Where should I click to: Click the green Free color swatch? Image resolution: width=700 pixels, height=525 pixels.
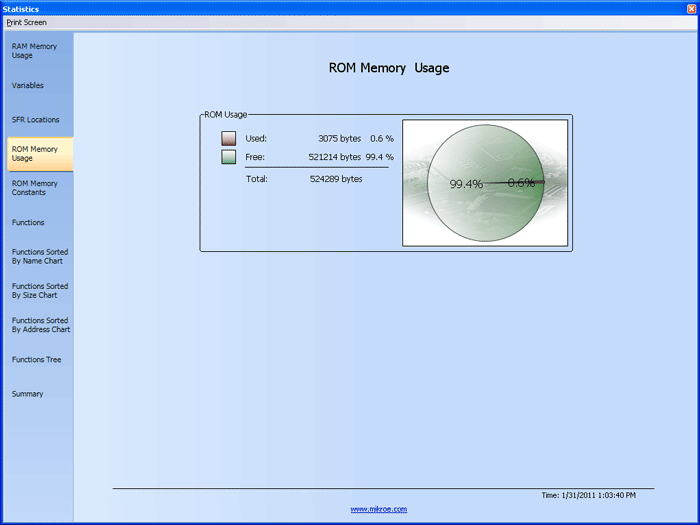(229, 157)
